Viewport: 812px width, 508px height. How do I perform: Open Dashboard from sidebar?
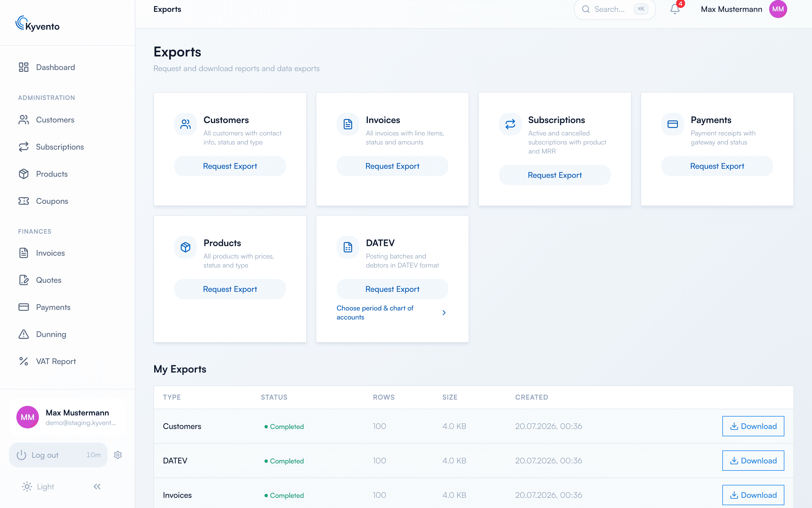(x=67, y=67)
